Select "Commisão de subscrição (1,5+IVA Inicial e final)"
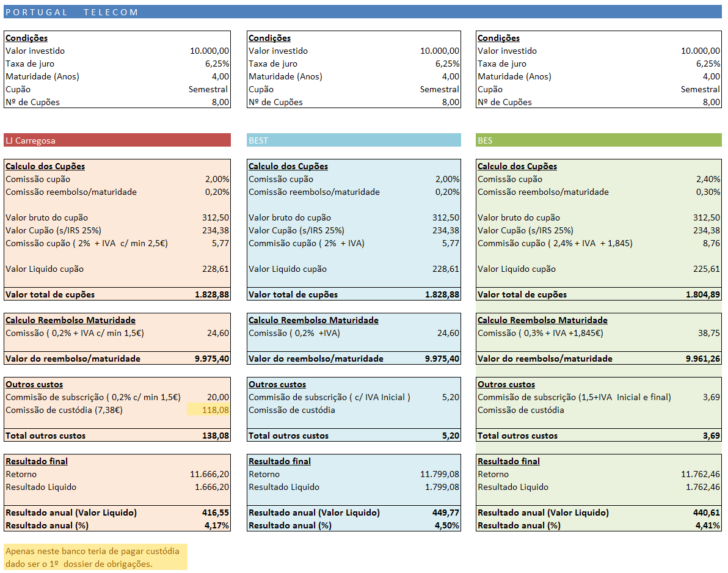 click(x=574, y=397)
